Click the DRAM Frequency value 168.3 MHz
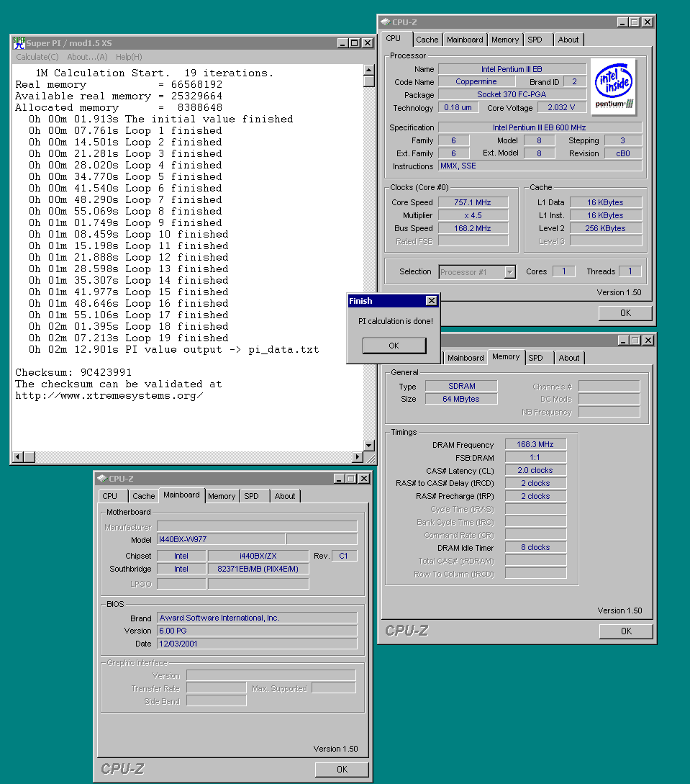This screenshot has width=690, height=784. click(535, 444)
